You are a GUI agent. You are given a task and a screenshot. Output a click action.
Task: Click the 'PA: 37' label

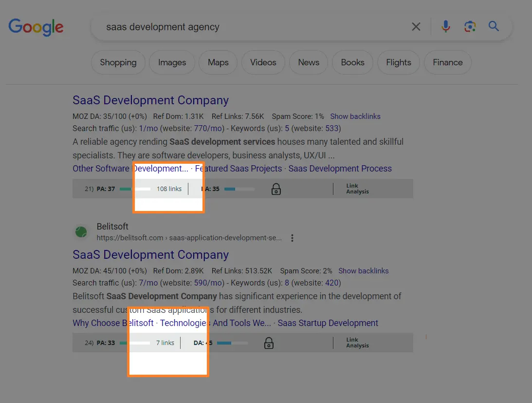[x=106, y=189]
